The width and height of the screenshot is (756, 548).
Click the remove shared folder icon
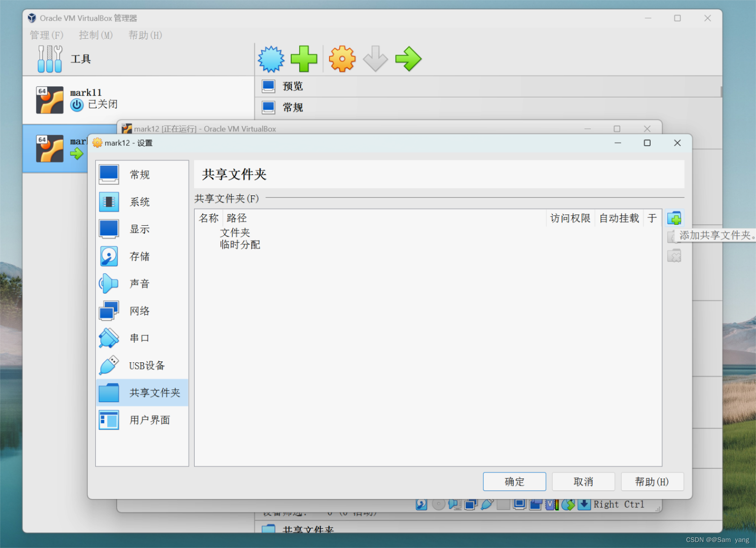point(674,255)
